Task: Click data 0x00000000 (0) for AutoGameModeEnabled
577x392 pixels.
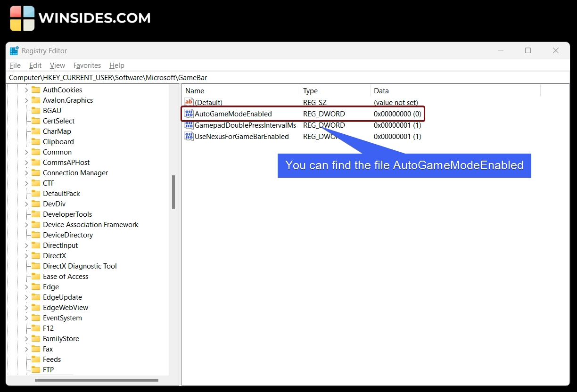Action: [x=397, y=114]
